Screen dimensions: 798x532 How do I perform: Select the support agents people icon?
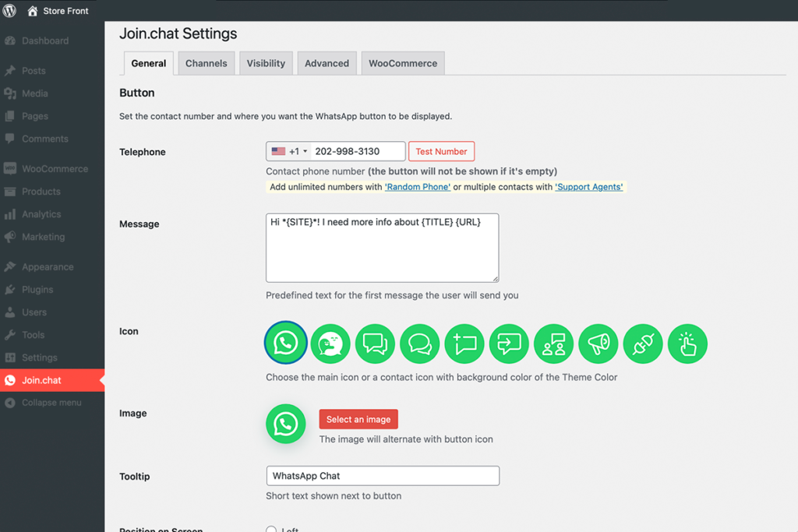tap(554, 344)
